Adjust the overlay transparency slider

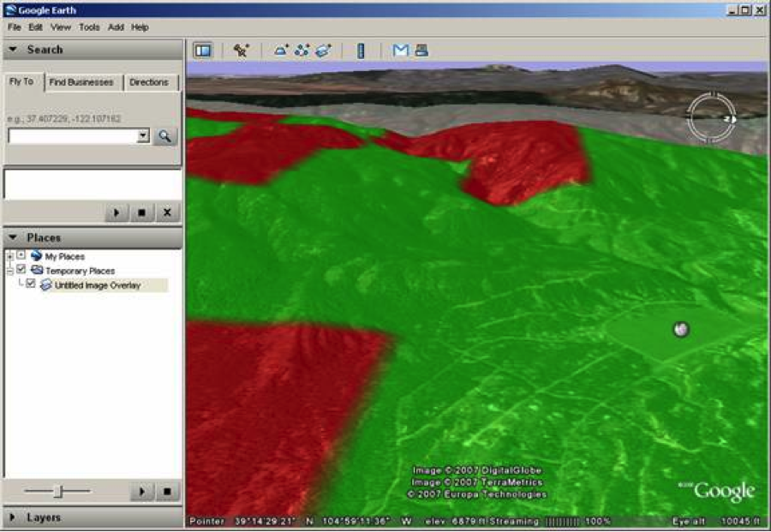tap(57, 492)
